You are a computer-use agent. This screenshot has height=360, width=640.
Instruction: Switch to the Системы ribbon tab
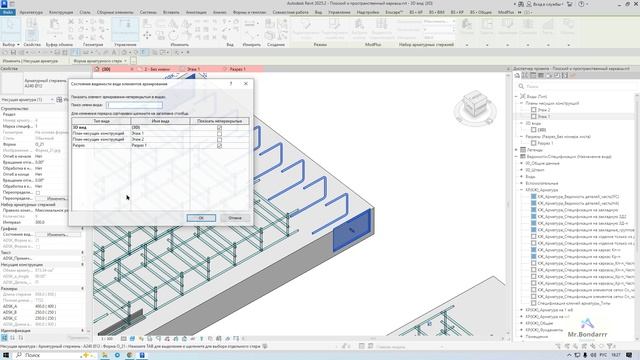coord(148,12)
